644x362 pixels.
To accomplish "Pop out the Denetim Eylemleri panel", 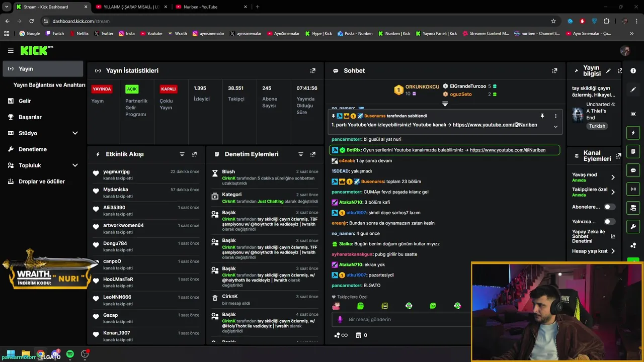I will coord(313,154).
